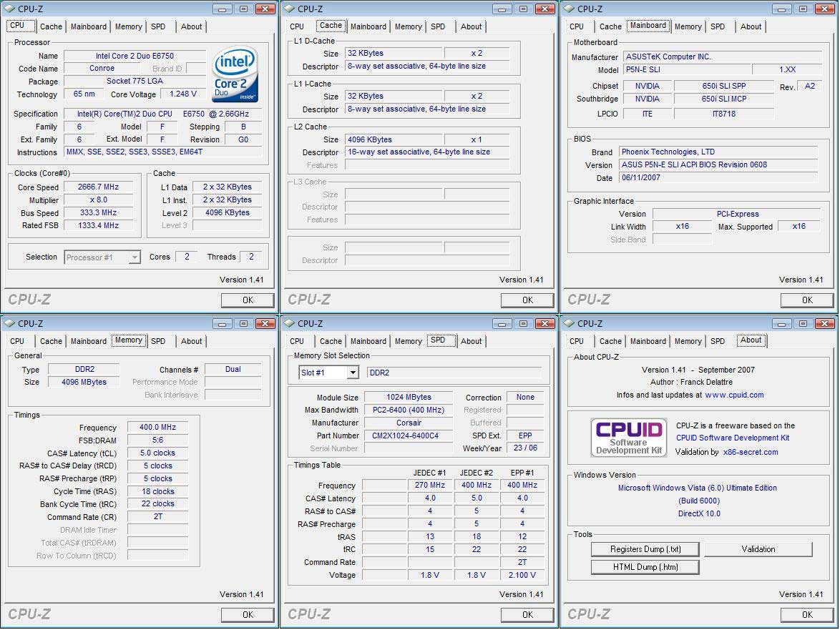This screenshot has width=840, height=630.
Task: Switch to Memory tab in the SPD tab window
Action: (409, 341)
